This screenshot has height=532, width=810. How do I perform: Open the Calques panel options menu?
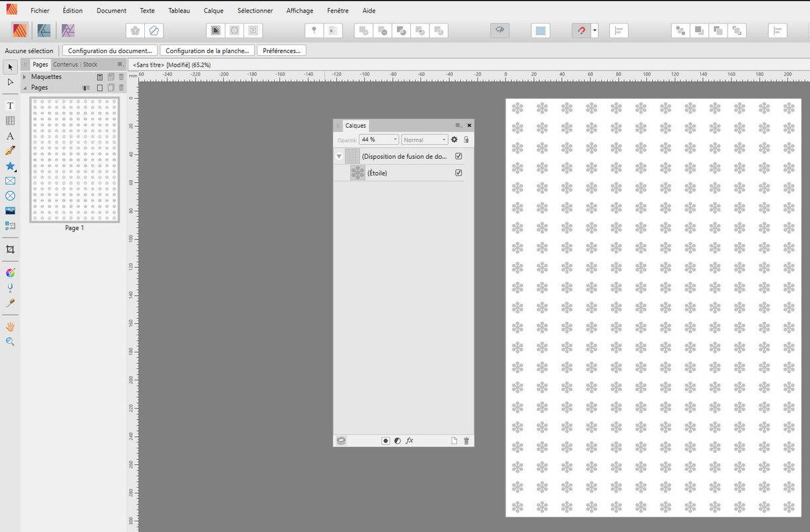[x=458, y=125]
